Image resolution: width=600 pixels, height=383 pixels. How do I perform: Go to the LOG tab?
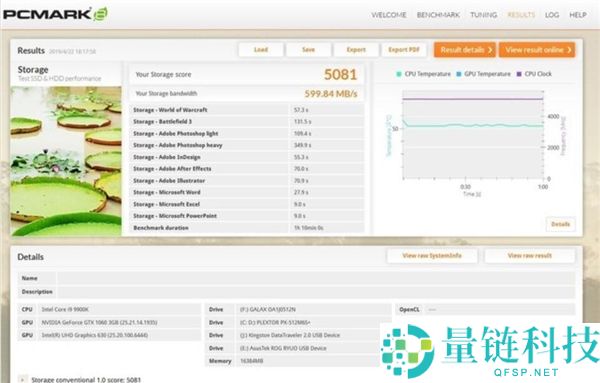point(552,15)
